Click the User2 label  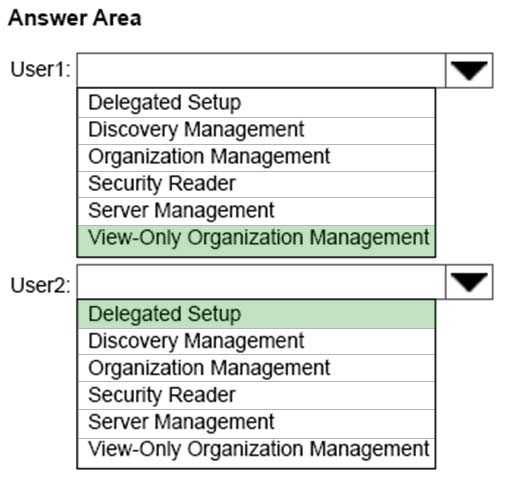pyautogui.click(x=40, y=285)
